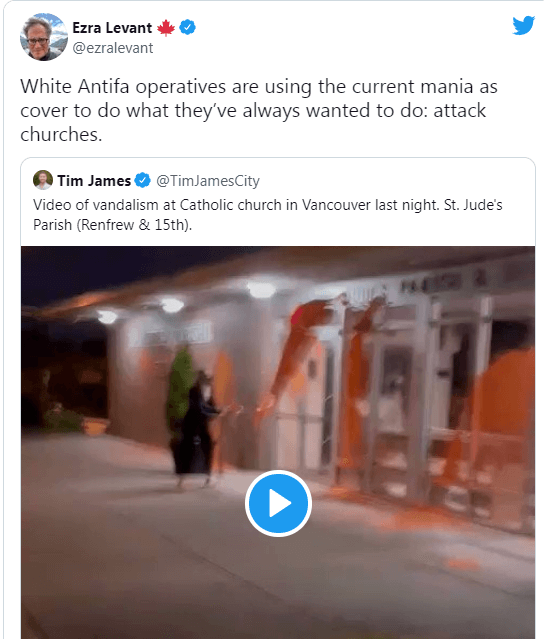Image resolution: width=544 pixels, height=639 pixels.
Task: Open the @ezralevant handle link
Action: (x=113, y=48)
